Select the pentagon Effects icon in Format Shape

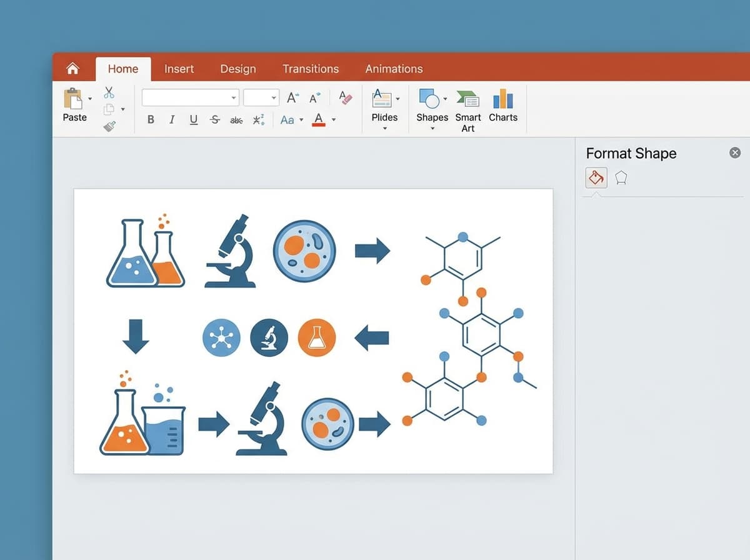click(621, 177)
